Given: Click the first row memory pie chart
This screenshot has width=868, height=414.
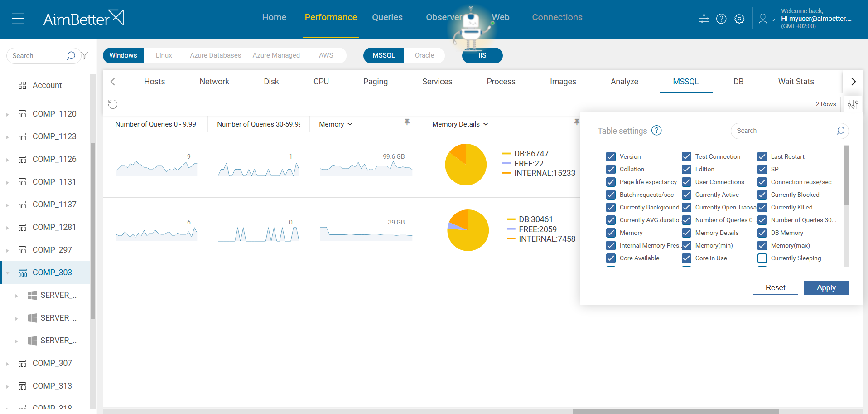Looking at the screenshot, I should click(466, 165).
